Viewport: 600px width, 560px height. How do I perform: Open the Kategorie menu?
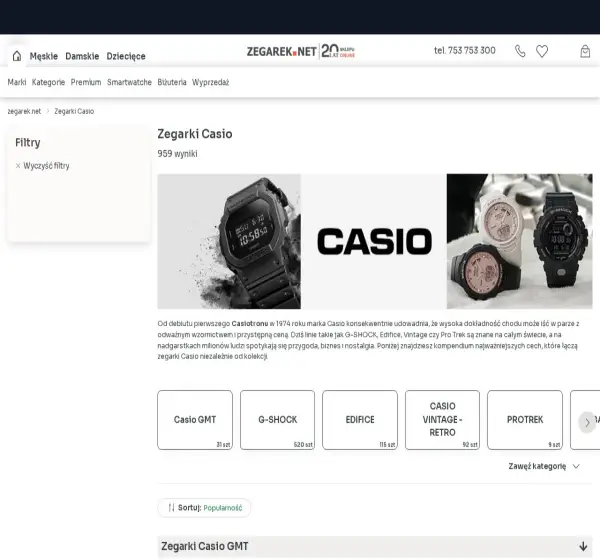click(x=48, y=82)
